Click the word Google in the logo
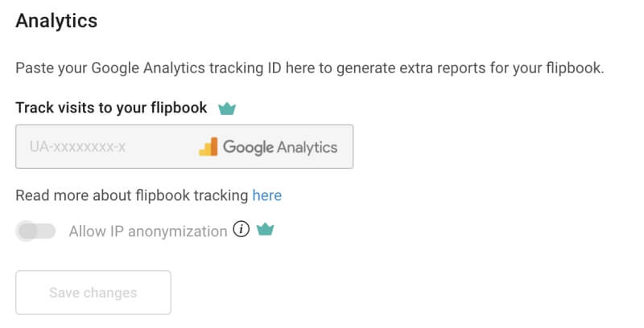 coord(248,147)
